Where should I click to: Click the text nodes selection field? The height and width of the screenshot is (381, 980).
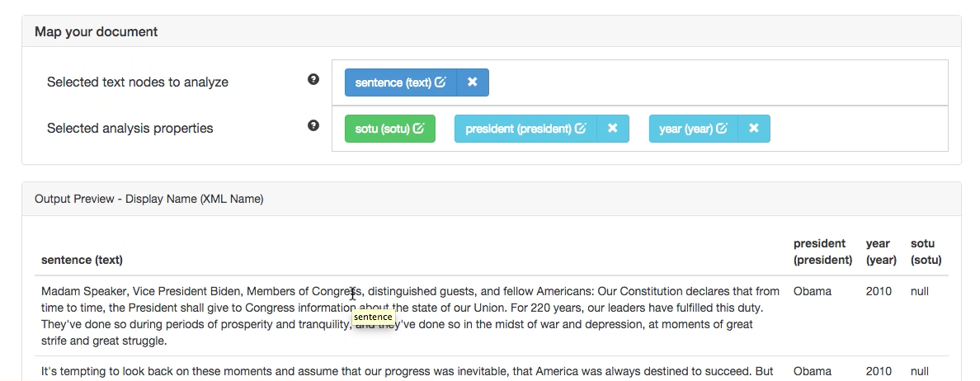pos(640,82)
